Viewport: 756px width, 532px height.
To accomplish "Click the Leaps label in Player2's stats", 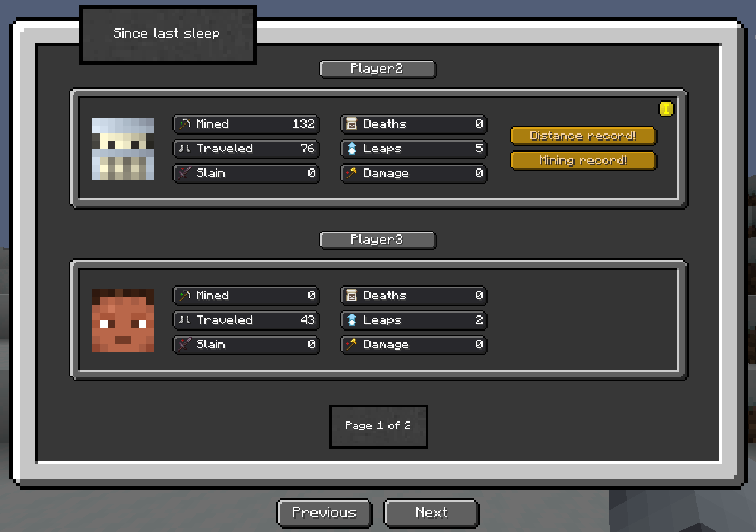I will tap(382, 149).
